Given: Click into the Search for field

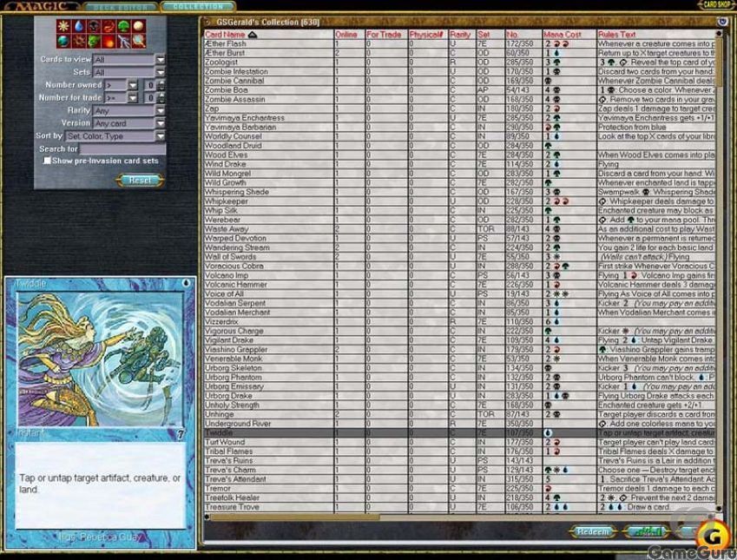Looking at the screenshot, I should tap(122, 149).
